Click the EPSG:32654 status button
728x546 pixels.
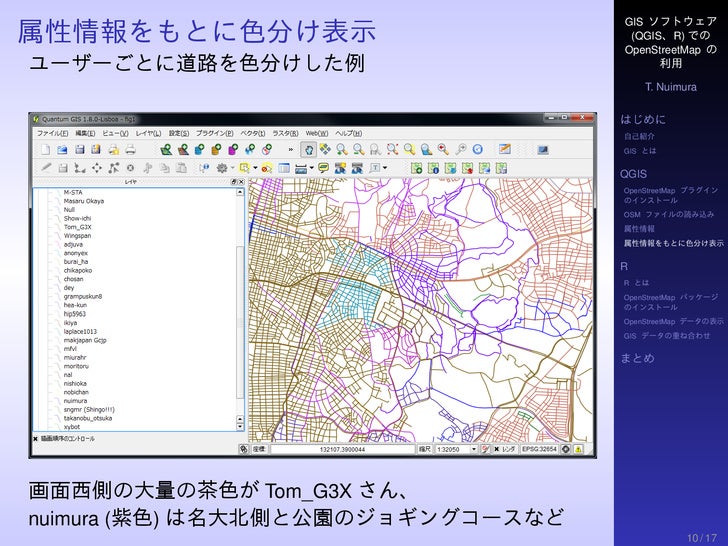point(539,449)
